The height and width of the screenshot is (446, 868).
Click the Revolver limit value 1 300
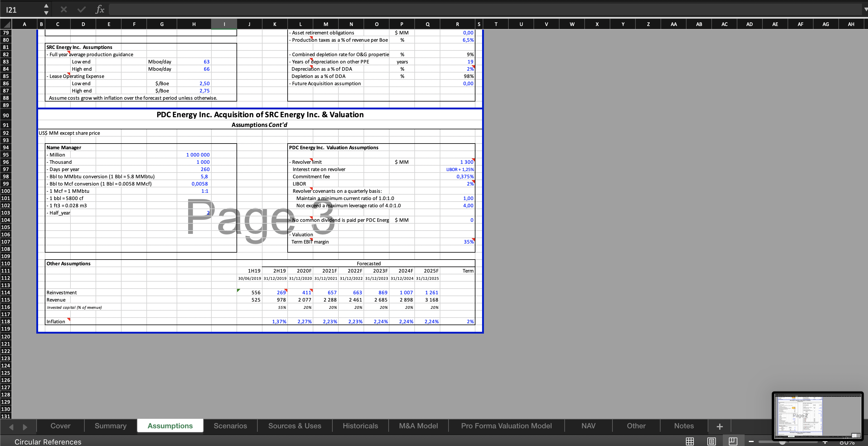point(458,162)
